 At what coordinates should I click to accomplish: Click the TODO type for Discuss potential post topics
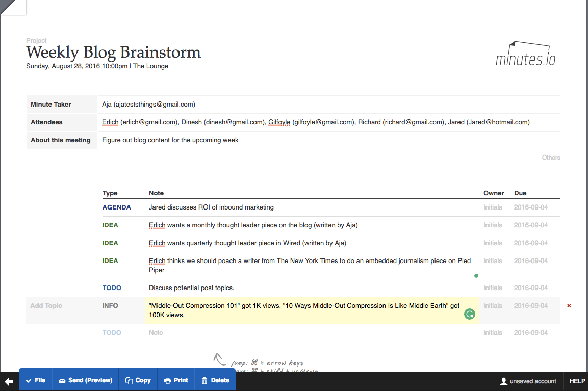[112, 288]
